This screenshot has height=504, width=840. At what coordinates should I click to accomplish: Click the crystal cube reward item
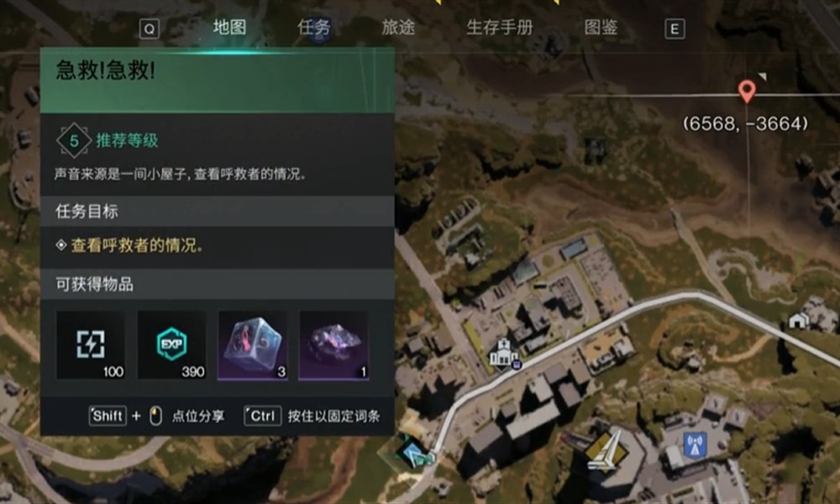253,345
